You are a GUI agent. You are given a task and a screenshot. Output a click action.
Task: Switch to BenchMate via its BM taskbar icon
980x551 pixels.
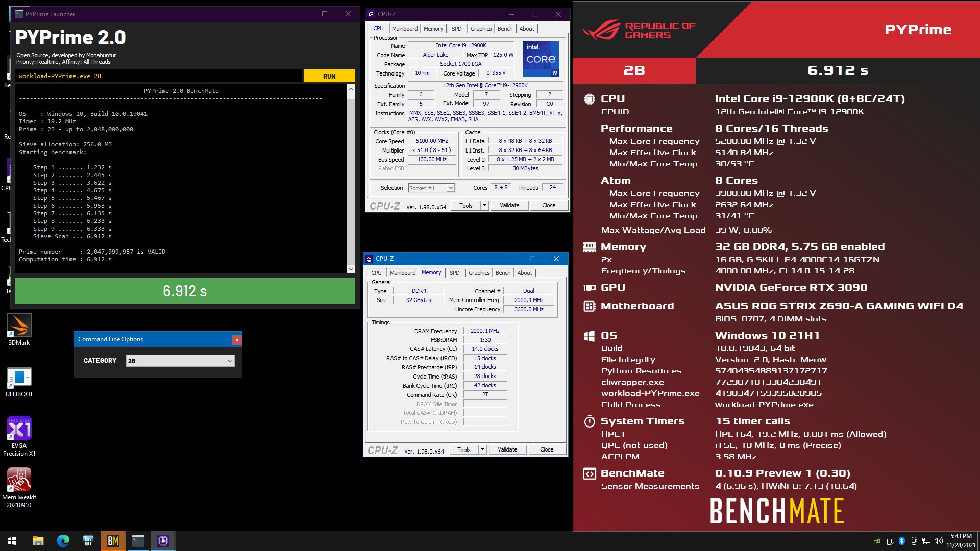(x=113, y=541)
